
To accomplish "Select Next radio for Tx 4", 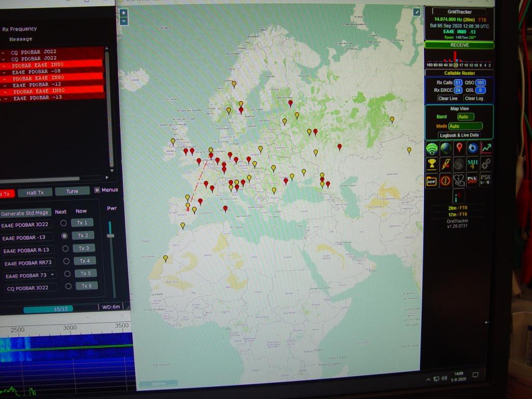I will [66, 261].
